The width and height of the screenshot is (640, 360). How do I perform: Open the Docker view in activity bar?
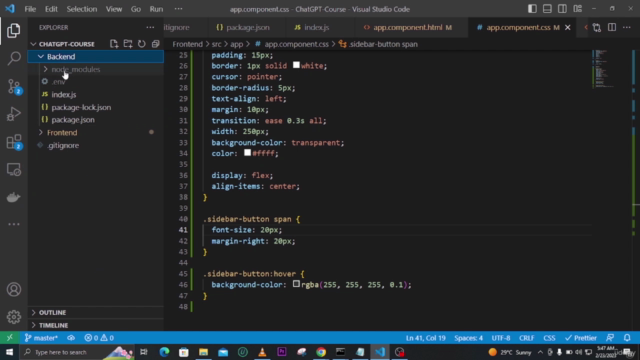click(x=14, y=197)
